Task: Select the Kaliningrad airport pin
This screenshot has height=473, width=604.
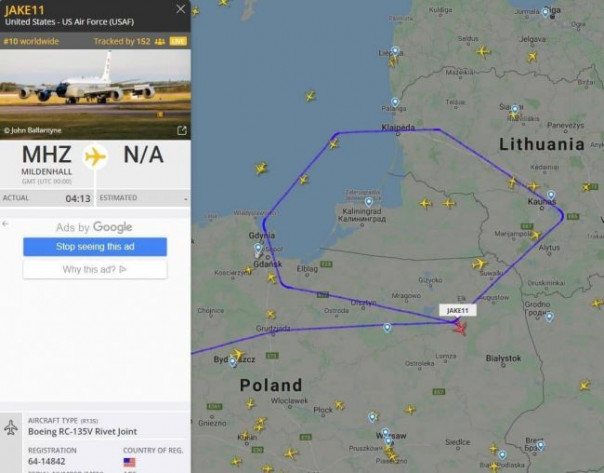Action: [368, 201]
